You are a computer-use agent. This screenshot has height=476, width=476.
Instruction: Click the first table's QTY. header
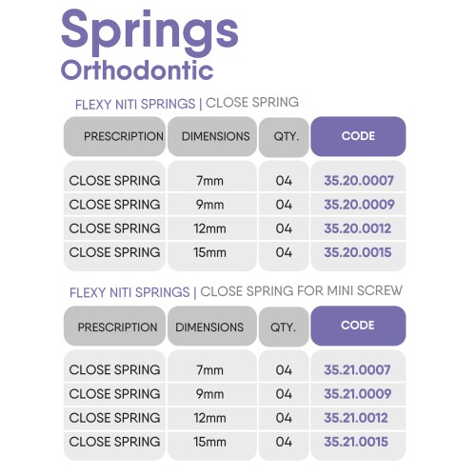click(284, 137)
